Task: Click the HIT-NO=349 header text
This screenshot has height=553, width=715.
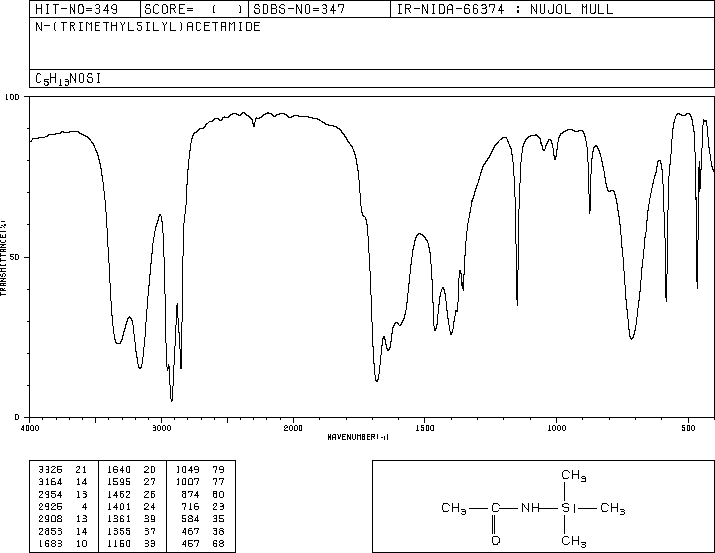Action: (x=76, y=9)
